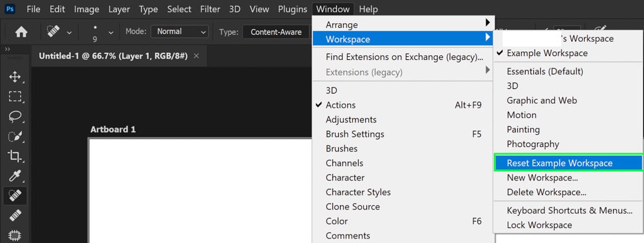Select the checked Example Workspace entry
Viewport: 644px width, 243px height.
(x=569, y=53)
